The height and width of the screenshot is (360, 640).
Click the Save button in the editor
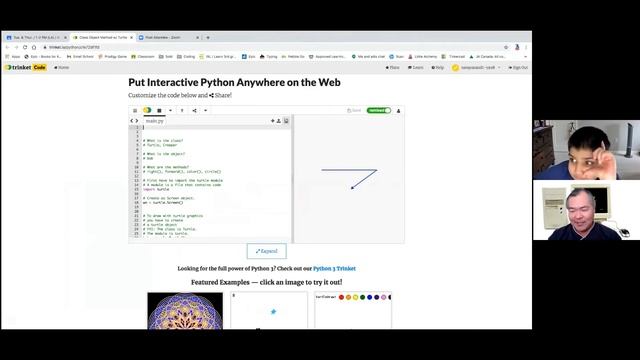click(354, 111)
